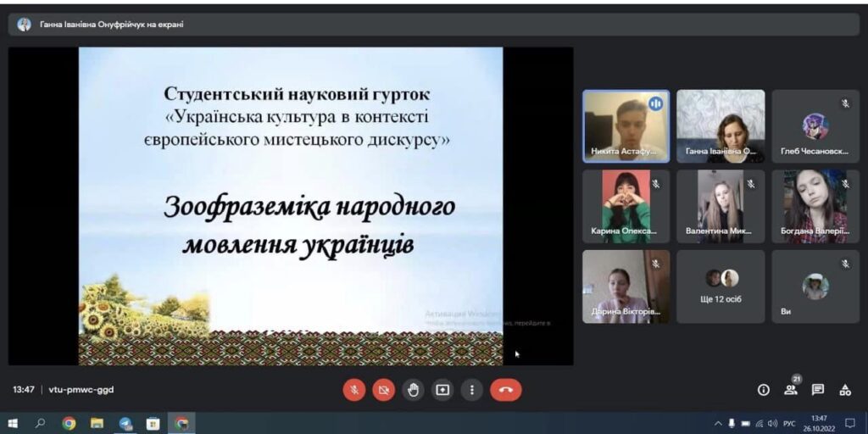868x434 pixels.
Task: Open the chat messages panel
Action: (x=818, y=390)
